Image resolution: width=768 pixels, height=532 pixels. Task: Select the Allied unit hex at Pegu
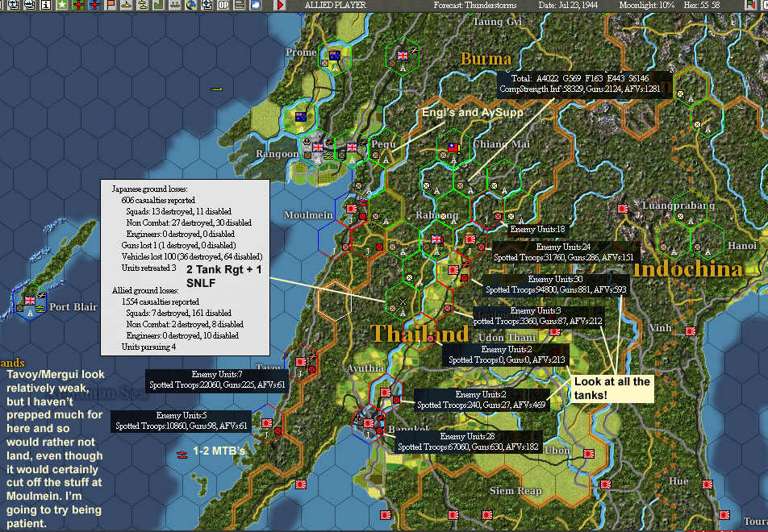click(x=386, y=149)
